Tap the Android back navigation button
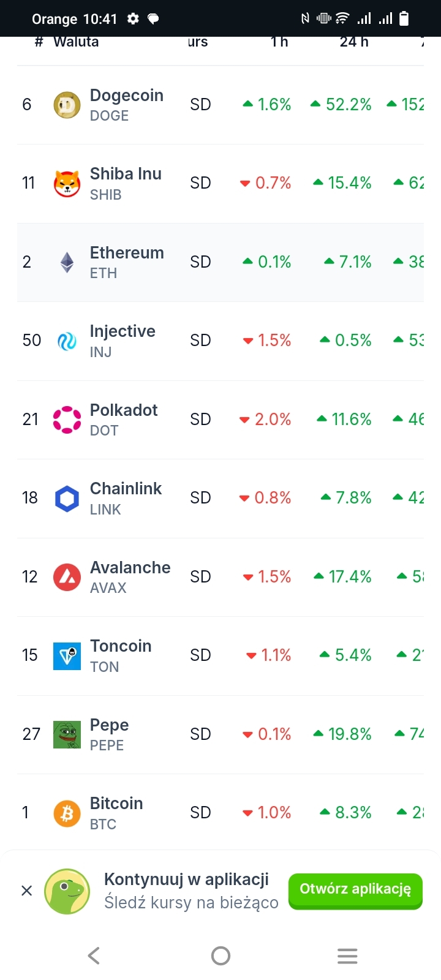Viewport: 441px width, 980px height. [94, 956]
